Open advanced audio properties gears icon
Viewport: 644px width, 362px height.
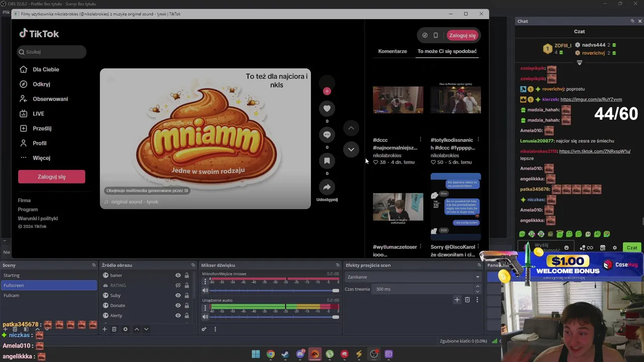point(204,329)
